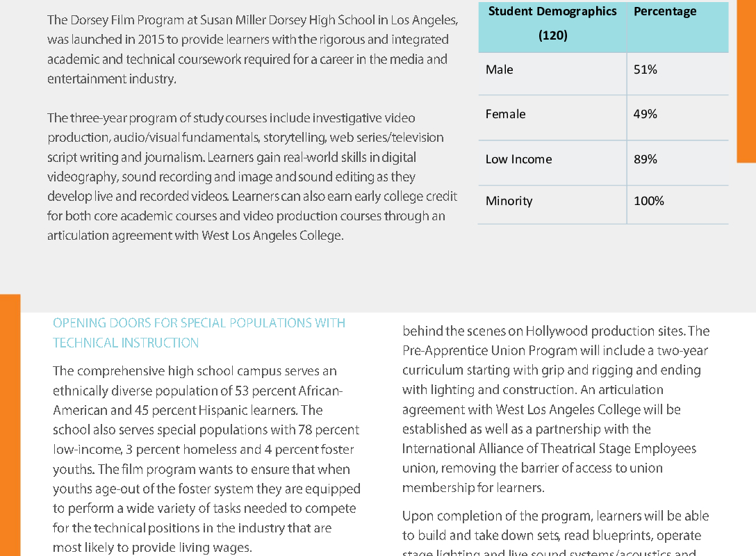
Task: Click the orange bar on the right edge
Action: pyautogui.click(x=746, y=81)
